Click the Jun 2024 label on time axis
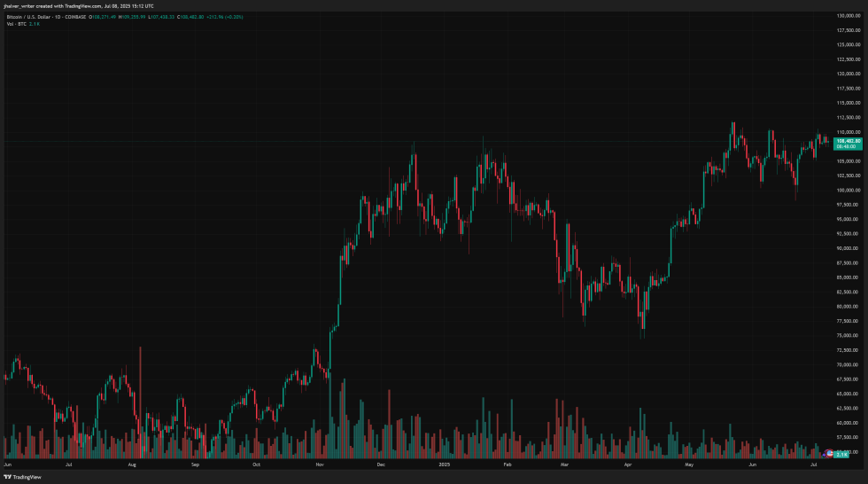The height and width of the screenshot is (484, 868). pos(9,464)
